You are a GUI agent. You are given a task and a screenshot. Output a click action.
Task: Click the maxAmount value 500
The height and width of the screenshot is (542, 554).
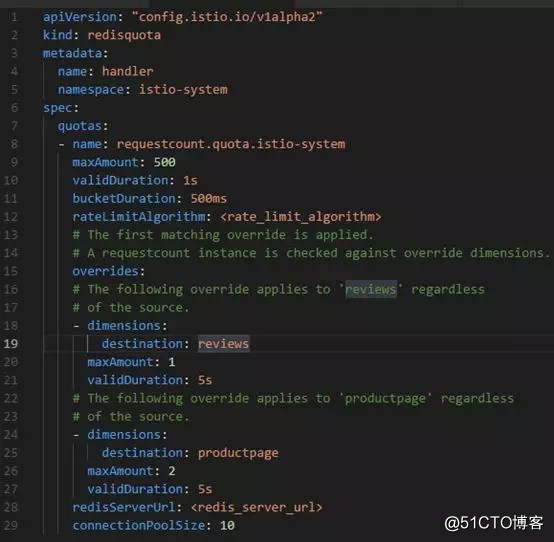(165, 162)
